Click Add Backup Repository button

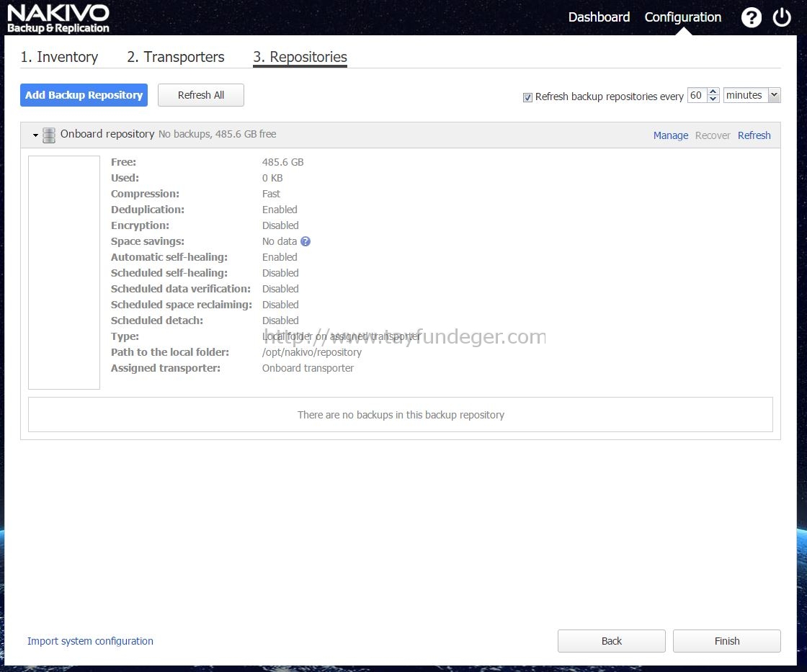coord(84,95)
